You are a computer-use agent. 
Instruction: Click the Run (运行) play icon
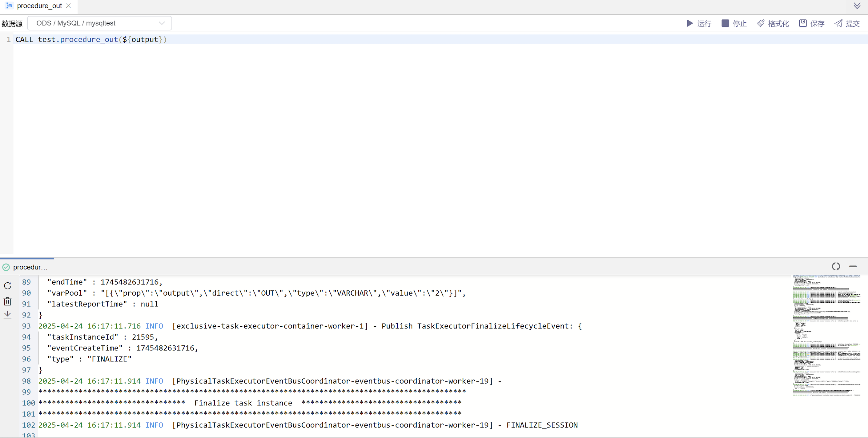[x=689, y=23]
